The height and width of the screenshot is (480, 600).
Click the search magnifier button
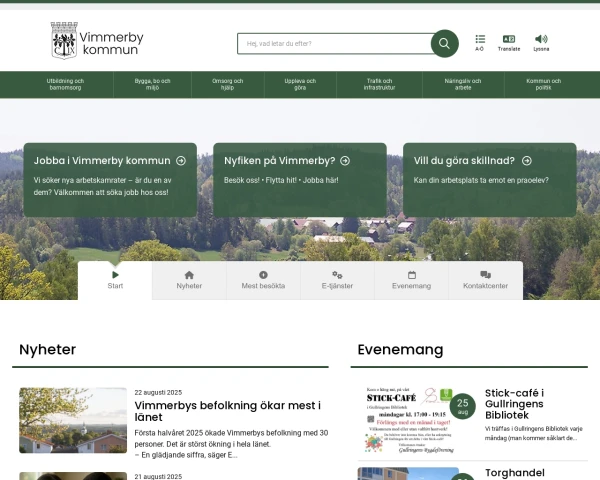pyautogui.click(x=444, y=44)
